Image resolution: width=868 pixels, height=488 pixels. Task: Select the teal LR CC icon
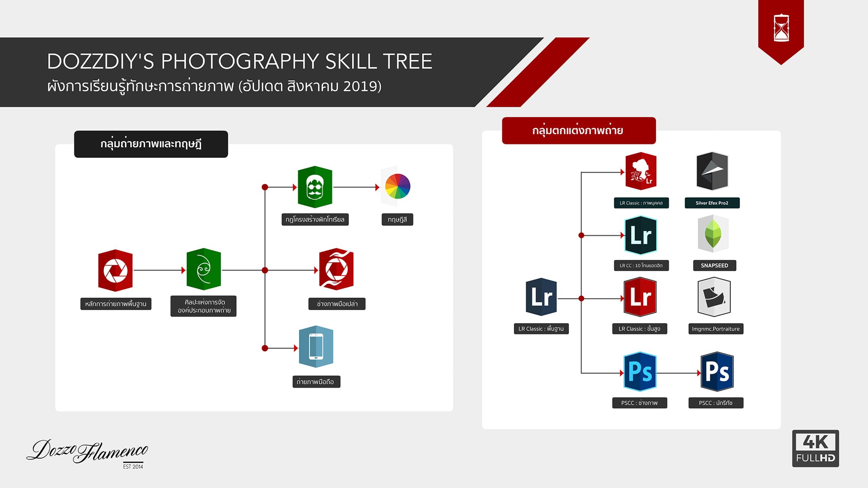click(641, 235)
